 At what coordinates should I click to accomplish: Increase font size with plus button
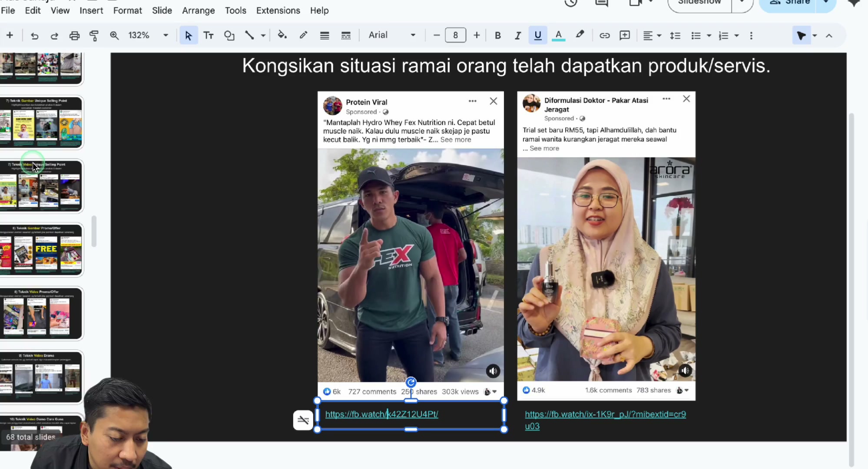(477, 36)
